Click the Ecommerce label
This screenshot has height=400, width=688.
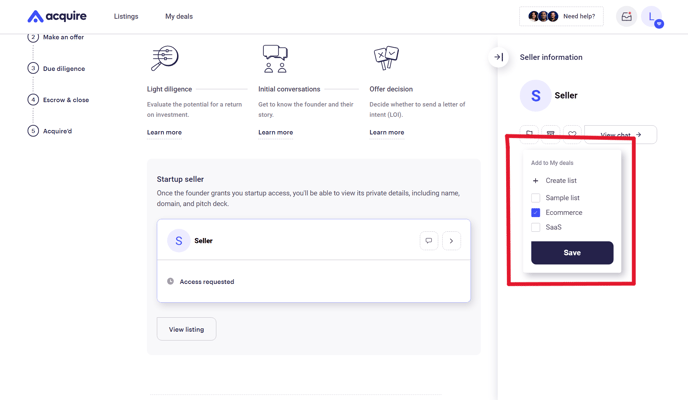[x=564, y=212]
